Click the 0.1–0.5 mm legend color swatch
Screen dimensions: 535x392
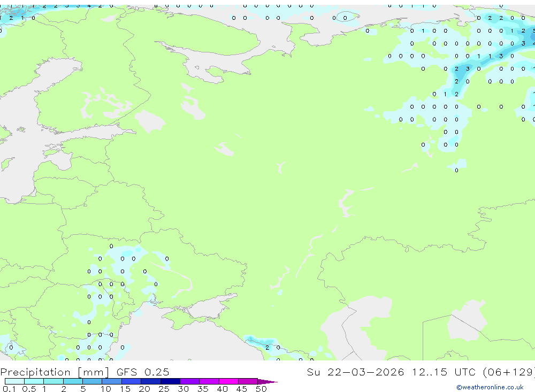(x=14, y=381)
